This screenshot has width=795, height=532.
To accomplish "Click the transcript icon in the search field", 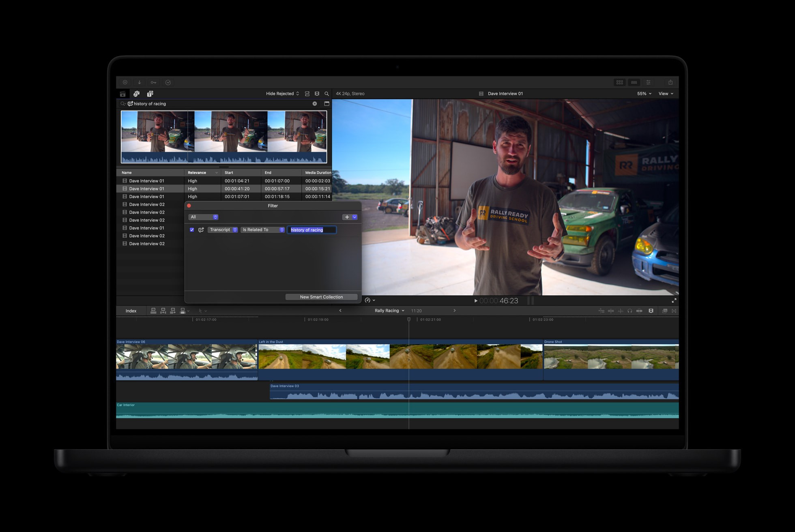I will pyautogui.click(x=130, y=103).
